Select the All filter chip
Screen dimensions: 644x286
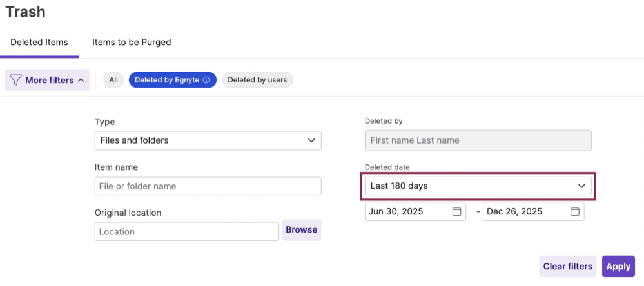[x=113, y=80]
